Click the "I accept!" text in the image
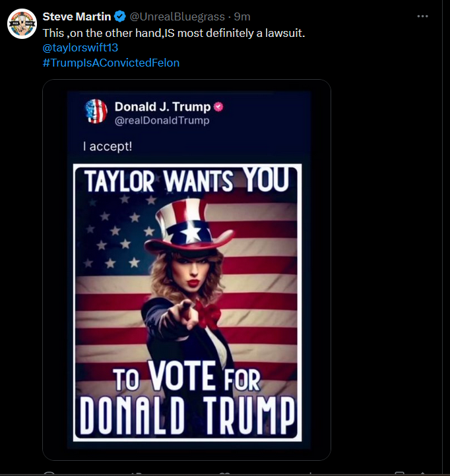 [108, 146]
